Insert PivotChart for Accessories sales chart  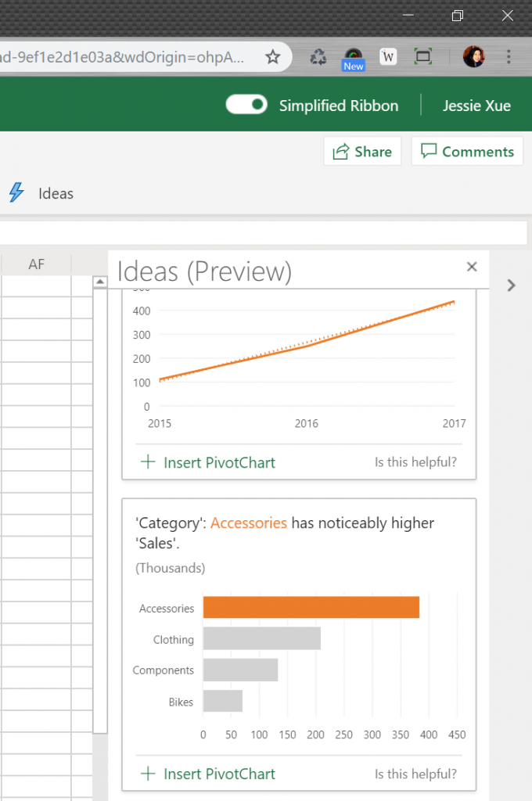pos(208,774)
